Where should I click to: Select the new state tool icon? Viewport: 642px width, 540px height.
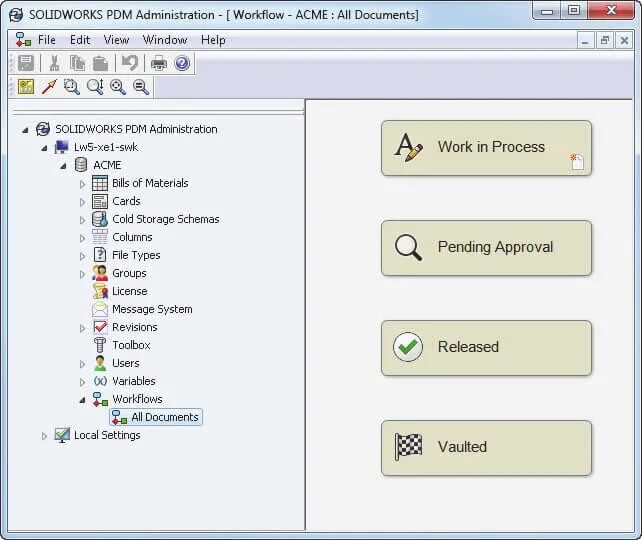coord(26,86)
